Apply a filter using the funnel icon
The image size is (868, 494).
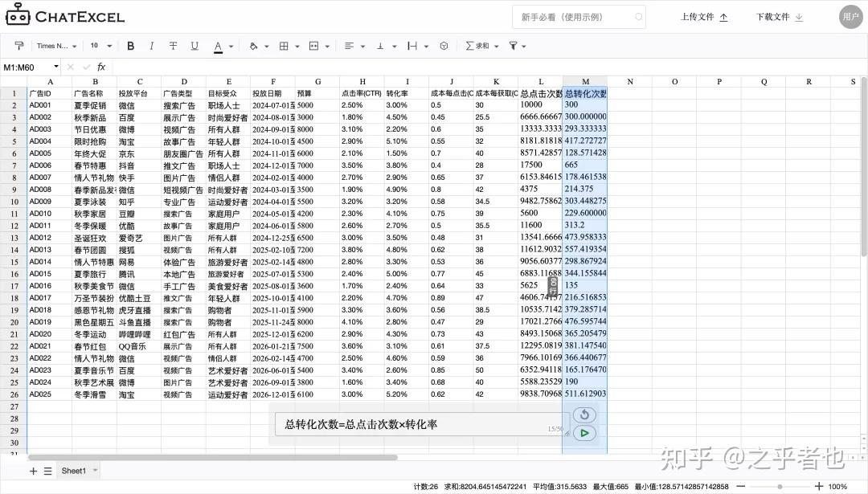coord(512,46)
